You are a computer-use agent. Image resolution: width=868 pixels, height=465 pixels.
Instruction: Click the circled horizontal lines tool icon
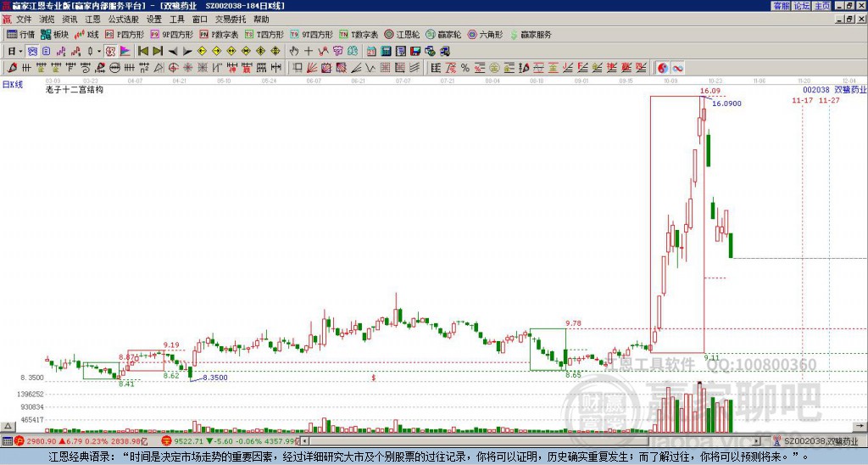pyautogui.click(x=114, y=68)
